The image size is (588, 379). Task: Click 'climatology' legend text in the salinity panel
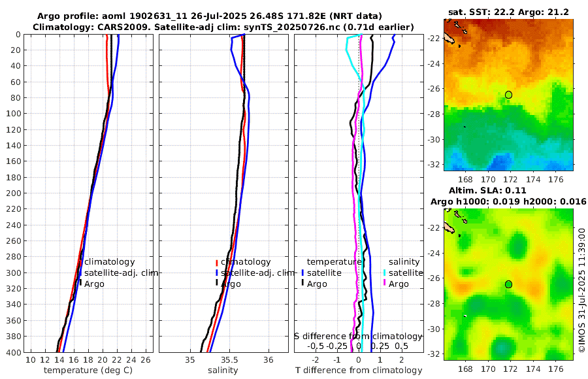click(x=246, y=262)
